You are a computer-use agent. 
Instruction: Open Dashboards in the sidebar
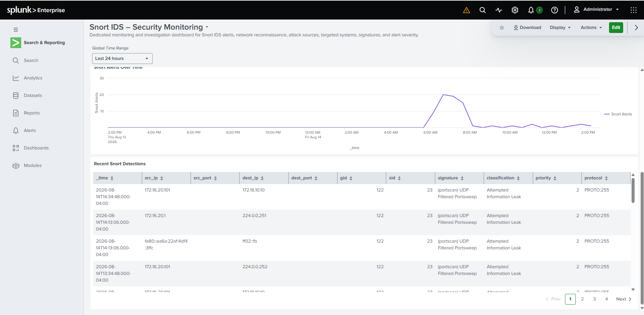coord(36,148)
